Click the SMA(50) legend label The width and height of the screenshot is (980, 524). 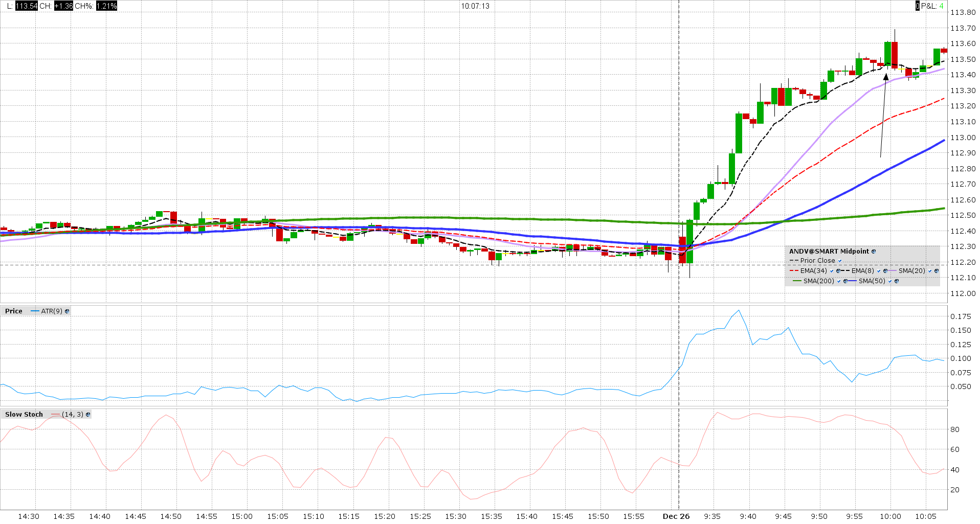coord(872,281)
